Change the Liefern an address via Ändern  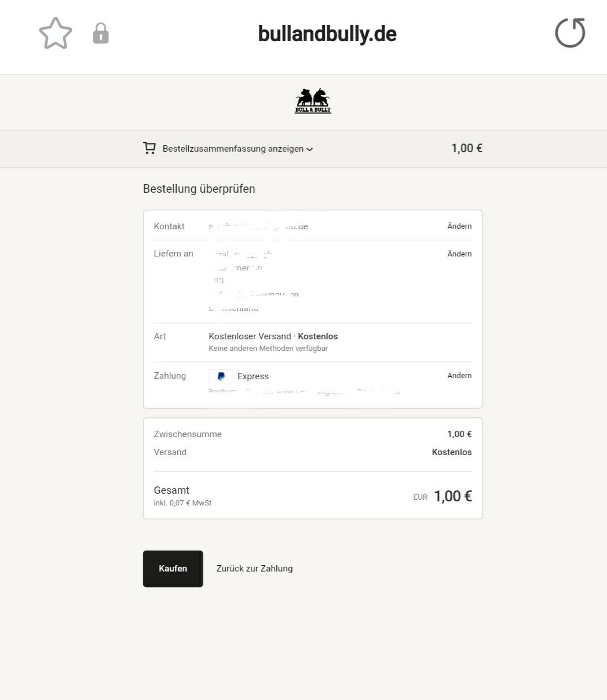tap(459, 254)
